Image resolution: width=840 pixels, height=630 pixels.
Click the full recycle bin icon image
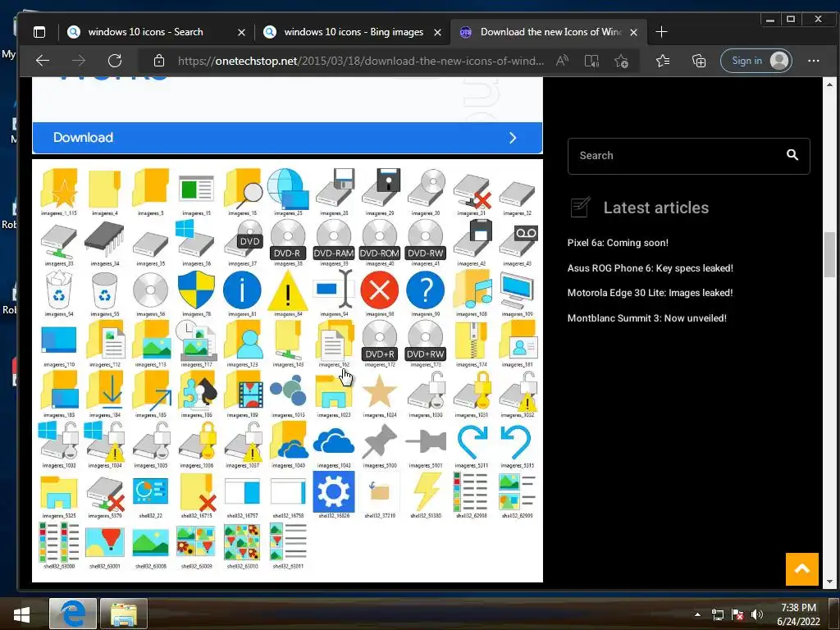tap(59, 290)
